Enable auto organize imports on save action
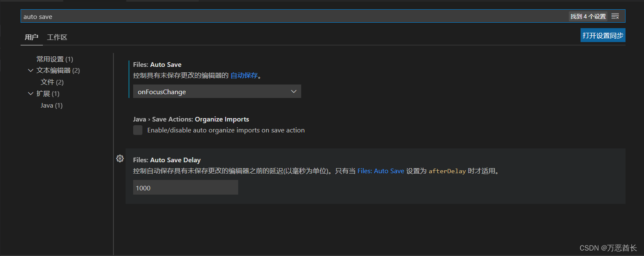This screenshot has height=256, width=644. pos(138,130)
